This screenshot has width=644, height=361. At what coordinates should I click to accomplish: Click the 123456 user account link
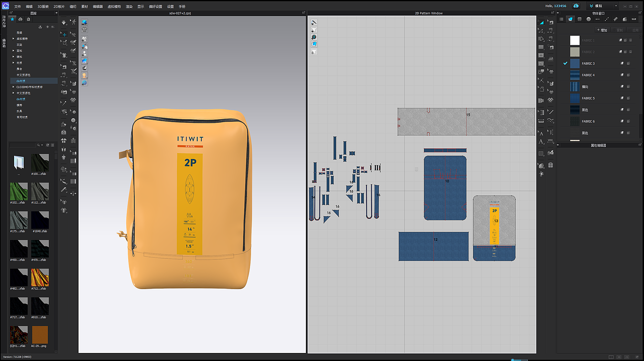(x=559, y=6)
